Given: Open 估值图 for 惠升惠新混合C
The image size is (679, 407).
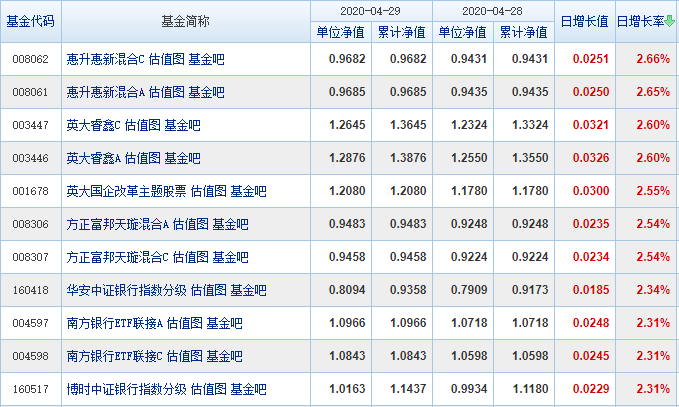Looking at the screenshot, I should click(167, 59).
